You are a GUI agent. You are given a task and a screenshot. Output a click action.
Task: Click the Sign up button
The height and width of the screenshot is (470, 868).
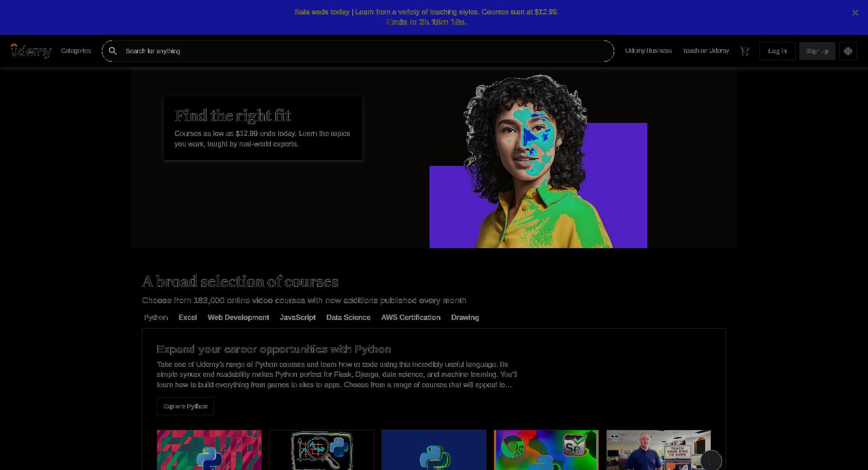[817, 51]
